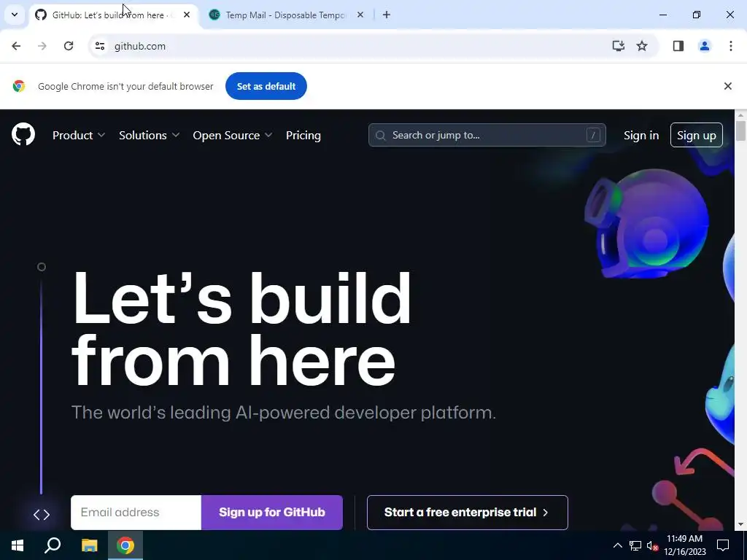This screenshot has height=560, width=747.
Task: Expand the Product menu
Action: point(79,135)
